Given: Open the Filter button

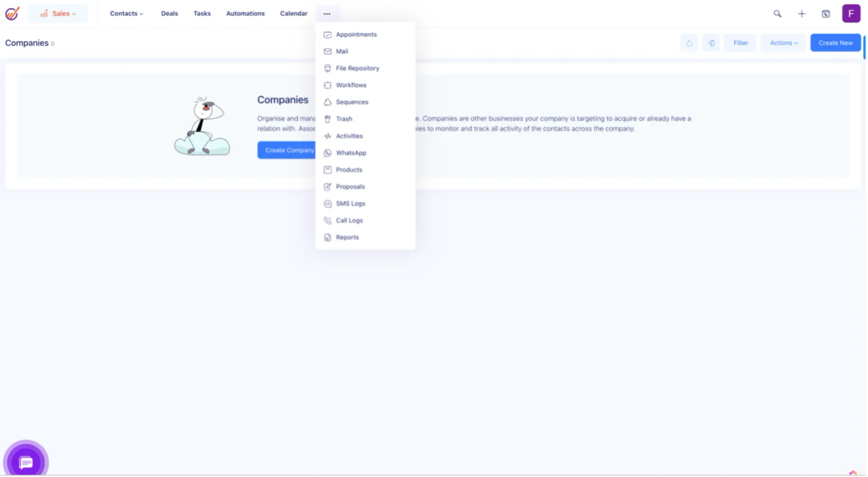Looking at the screenshot, I should click(741, 43).
